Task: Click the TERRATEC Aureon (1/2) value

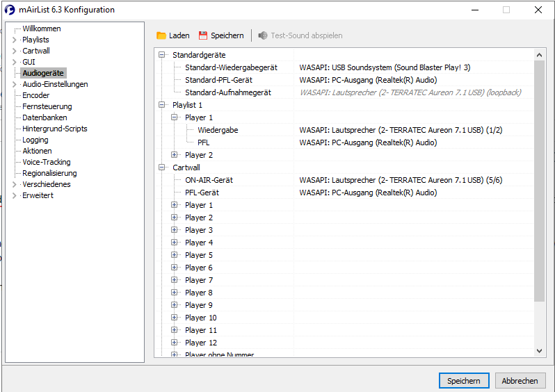Action: coord(401,130)
